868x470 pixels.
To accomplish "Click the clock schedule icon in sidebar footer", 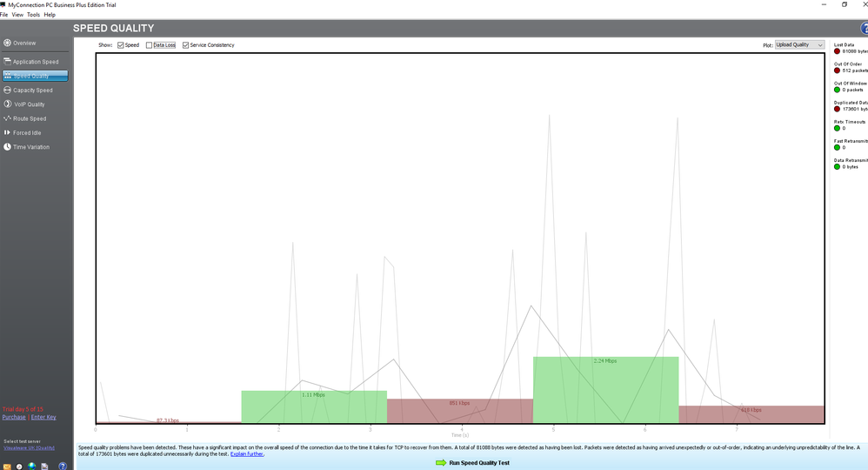I will 19,467.
